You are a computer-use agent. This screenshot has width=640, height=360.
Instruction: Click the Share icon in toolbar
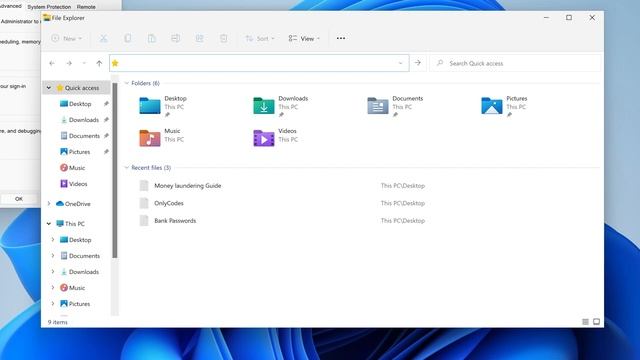(x=200, y=38)
